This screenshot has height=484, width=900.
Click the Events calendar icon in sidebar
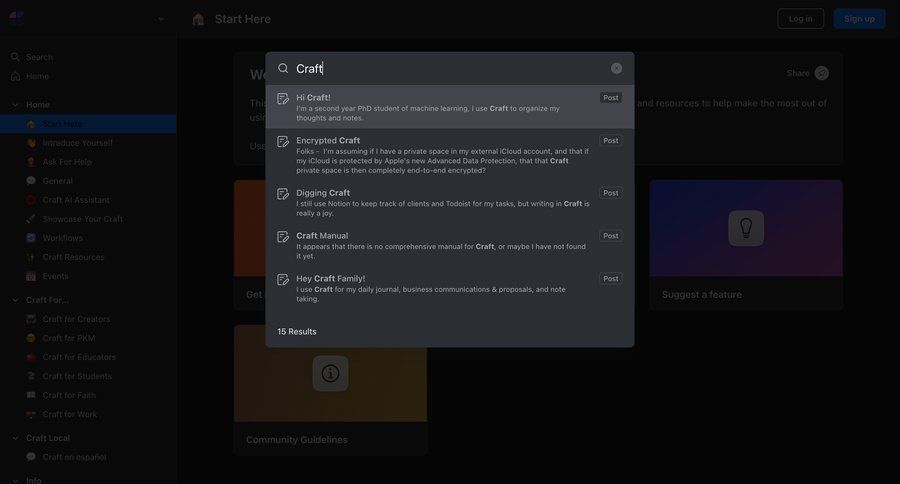31,276
